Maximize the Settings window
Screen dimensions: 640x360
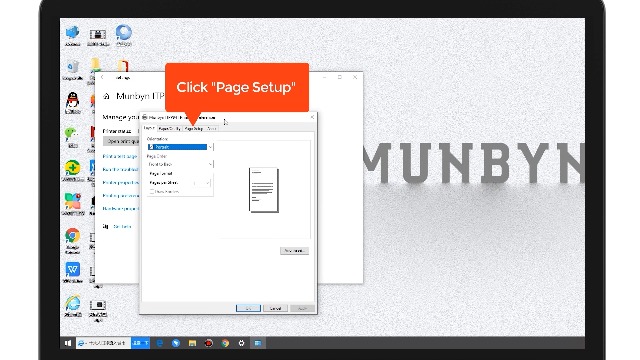(x=340, y=77)
